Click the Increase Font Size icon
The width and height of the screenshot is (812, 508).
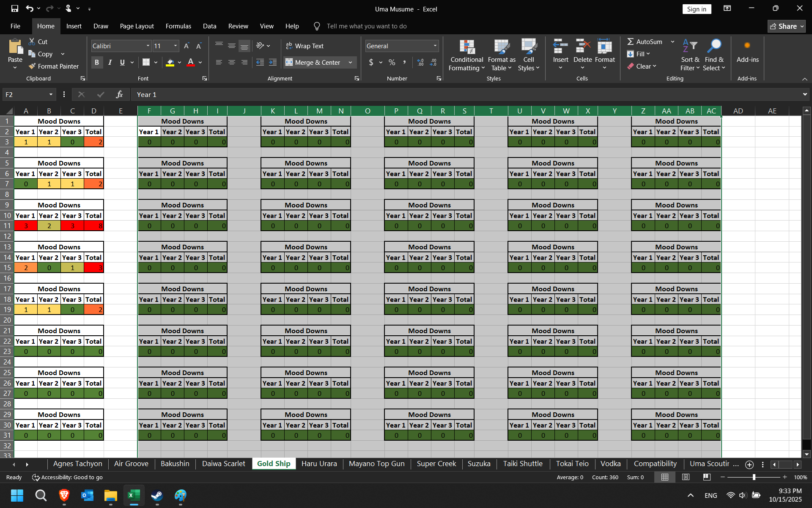pyautogui.click(x=187, y=46)
